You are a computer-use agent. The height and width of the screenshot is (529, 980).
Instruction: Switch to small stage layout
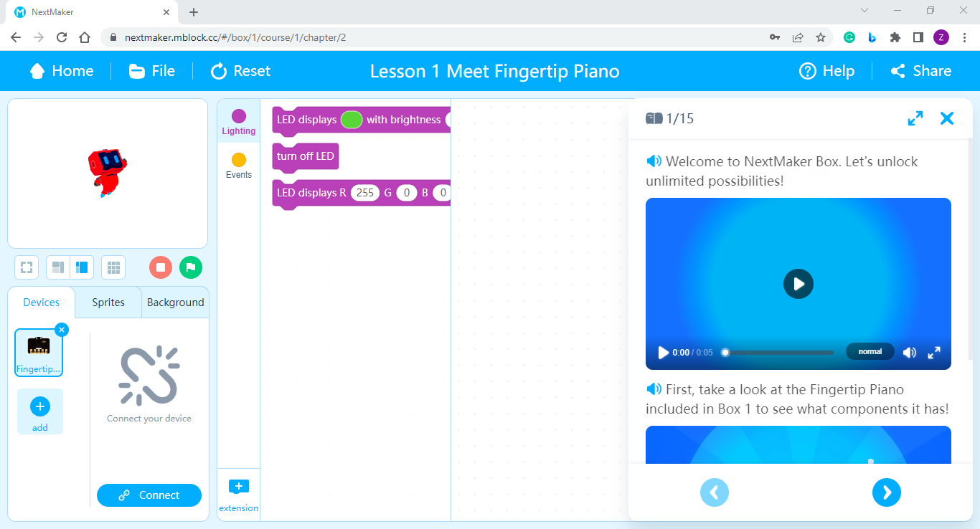point(58,267)
